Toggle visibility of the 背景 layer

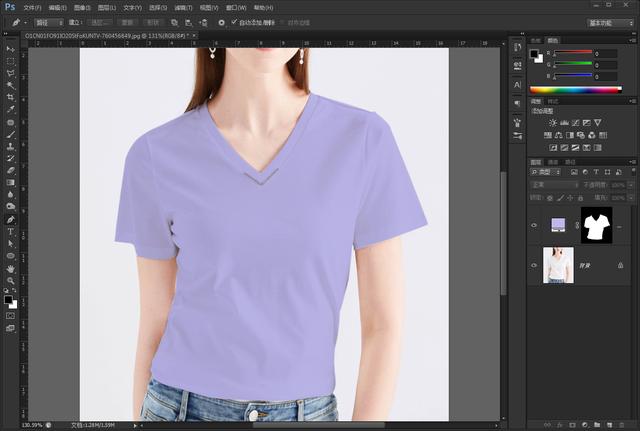coord(533,265)
